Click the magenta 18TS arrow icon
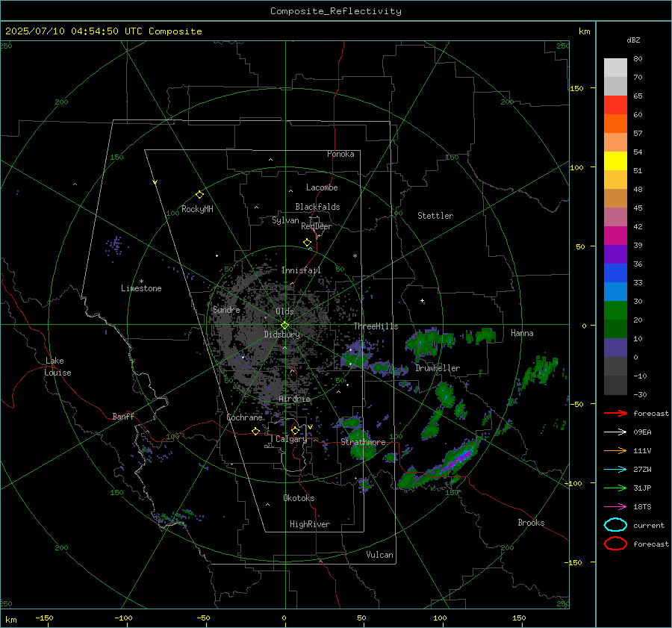This screenshot has height=628, width=672. click(615, 507)
